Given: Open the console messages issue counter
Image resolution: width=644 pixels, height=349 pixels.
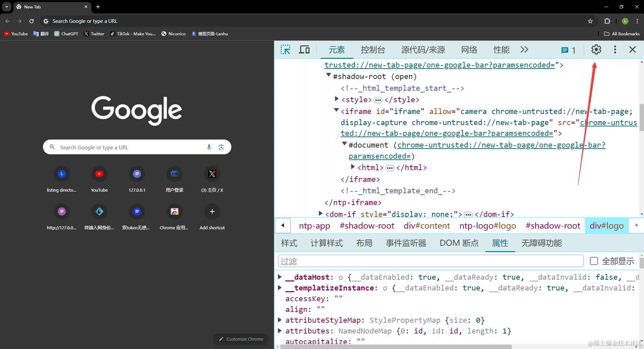Looking at the screenshot, I should [x=568, y=50].
